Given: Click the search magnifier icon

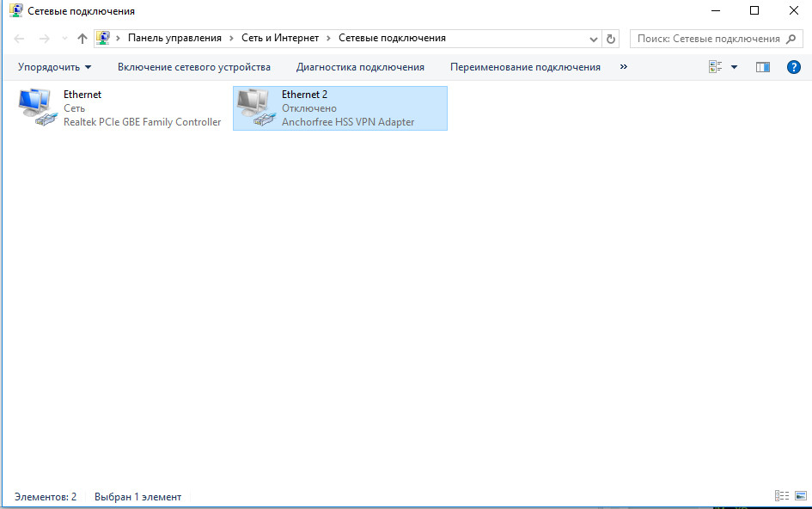Looking at the screenshot, I should [791, 39].
